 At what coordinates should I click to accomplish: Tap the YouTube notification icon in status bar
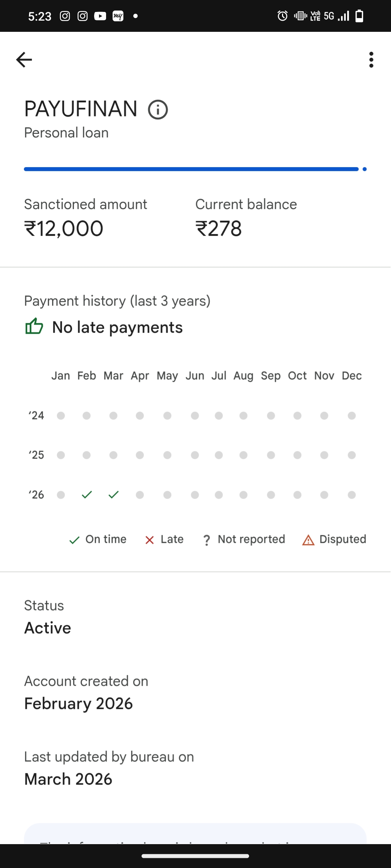[x=100, y=16]
